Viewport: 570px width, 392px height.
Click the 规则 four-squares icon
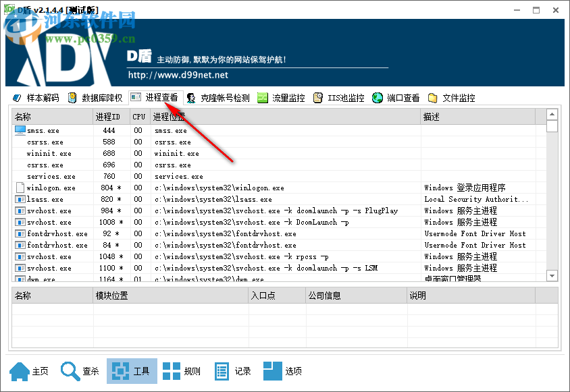pyautogui.click(x=172, y=371)
